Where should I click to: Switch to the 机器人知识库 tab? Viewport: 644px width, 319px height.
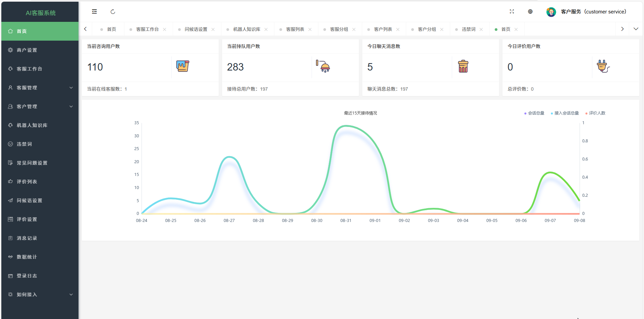247,30
